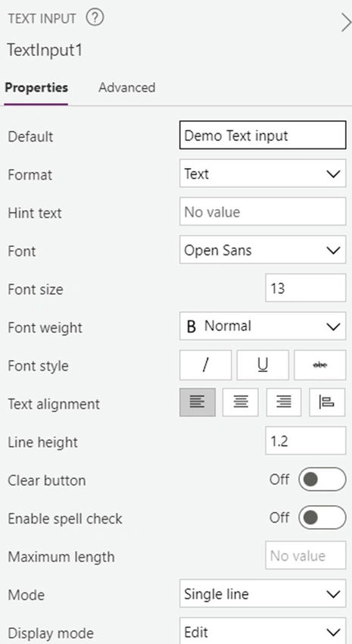Viewport: 352px width, 644px height.
Task: Click the Font size field
Action: coord(306,288)
